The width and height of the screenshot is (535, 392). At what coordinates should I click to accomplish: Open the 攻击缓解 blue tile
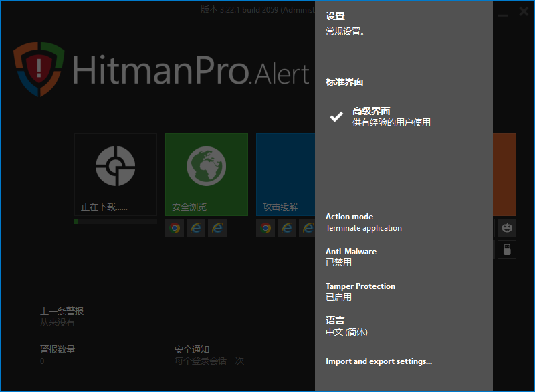(x=286, y=175)
